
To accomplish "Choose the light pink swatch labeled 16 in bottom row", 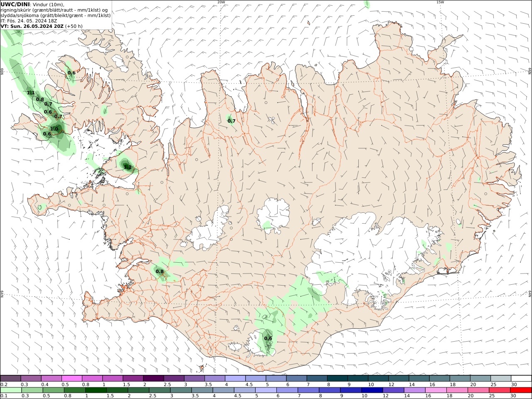I will (x=436, y=390).
